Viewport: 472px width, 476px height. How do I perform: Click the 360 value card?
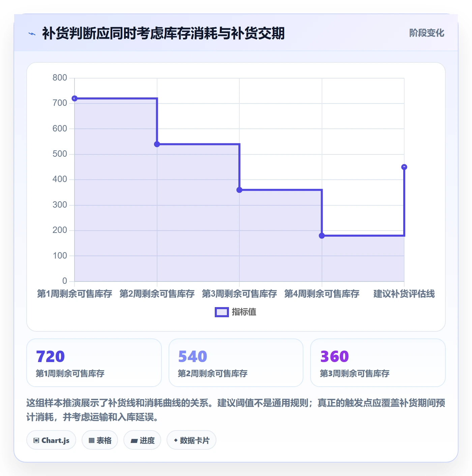tap(378, 363)
